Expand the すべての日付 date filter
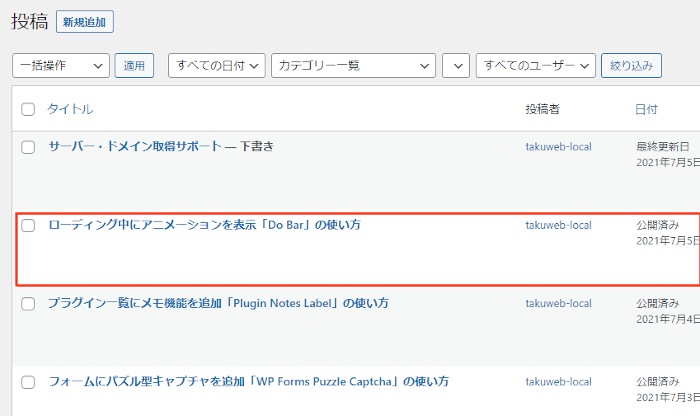700x416 pixels. pos(217,66)
